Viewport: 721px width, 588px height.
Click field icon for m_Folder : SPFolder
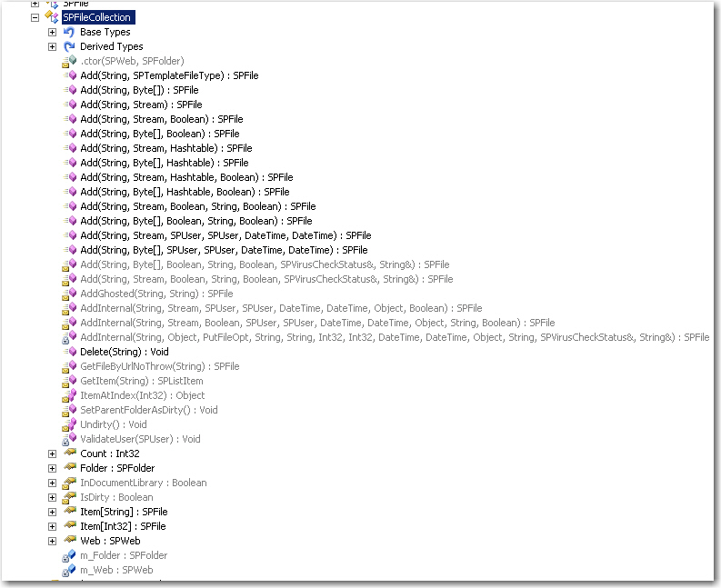coord(69,555)
